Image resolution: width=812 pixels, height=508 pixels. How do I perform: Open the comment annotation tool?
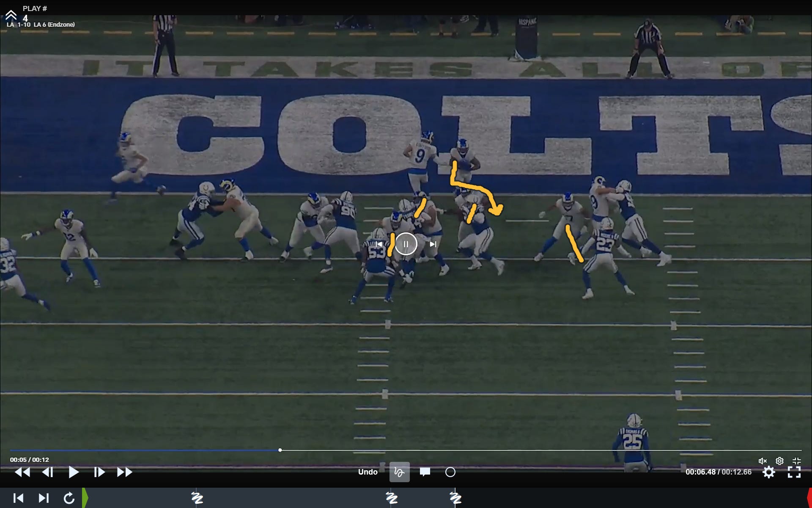tap(425, 472)
